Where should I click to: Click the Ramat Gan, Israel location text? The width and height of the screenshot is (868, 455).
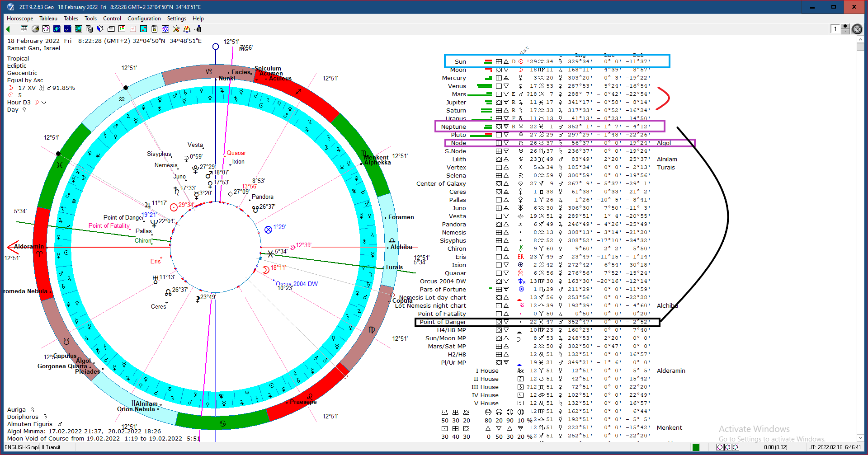click(x=33, y=48)
